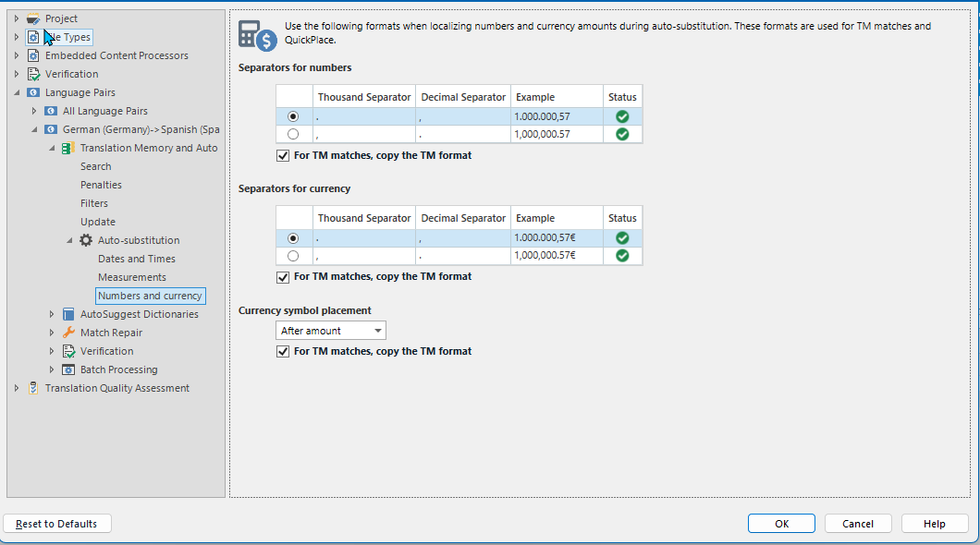
Task: Toggle copy TM format checkbox under numbers
Action: pyautogui.click(x=283, y=156)
